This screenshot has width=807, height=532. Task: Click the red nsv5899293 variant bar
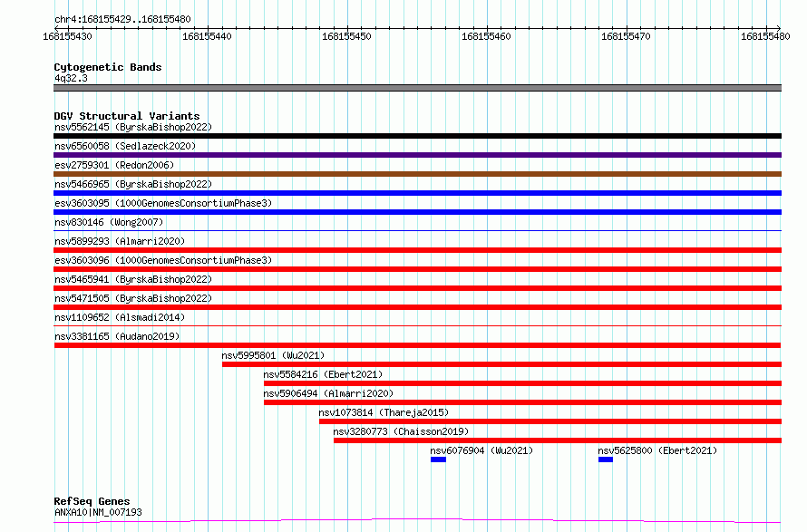[417, 250]
